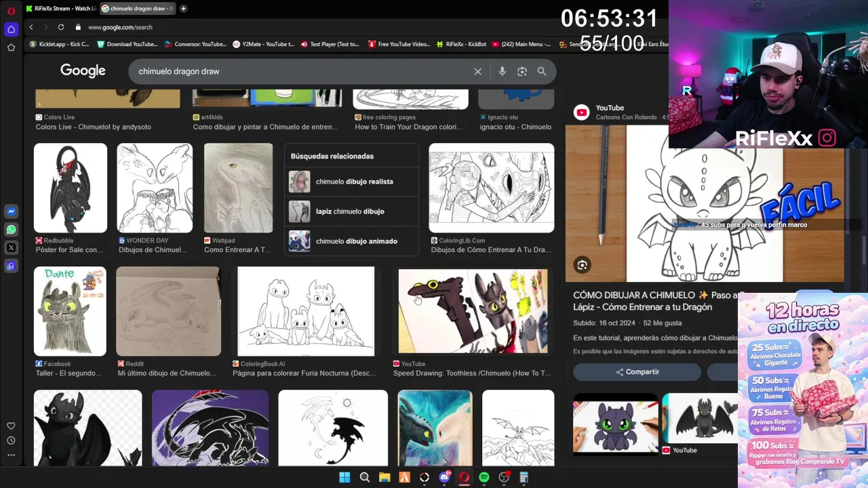868x488 pixels.
Task: Open Discord from the taskbar
Action: 445,477
